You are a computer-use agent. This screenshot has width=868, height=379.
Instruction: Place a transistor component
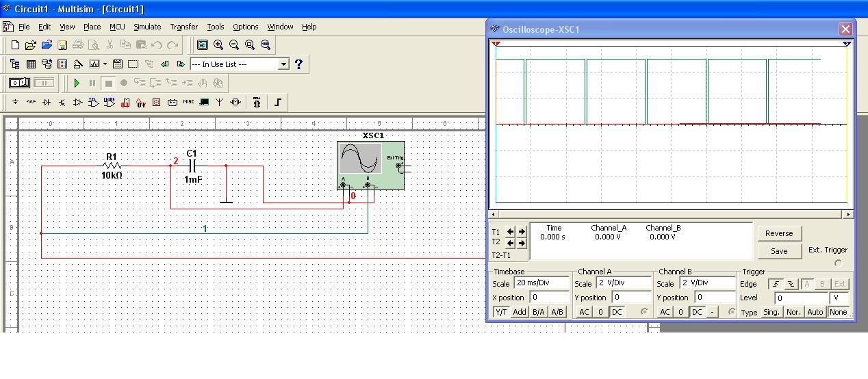[x=62, y=103]
